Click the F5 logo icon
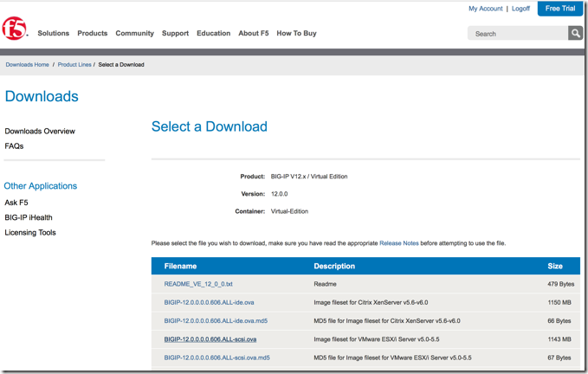 [15, 32]
